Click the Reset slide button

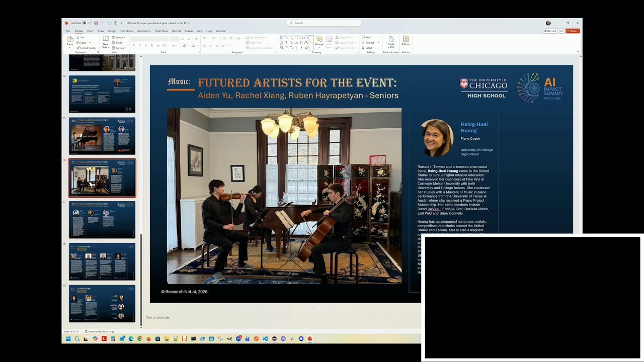point(118,43)
